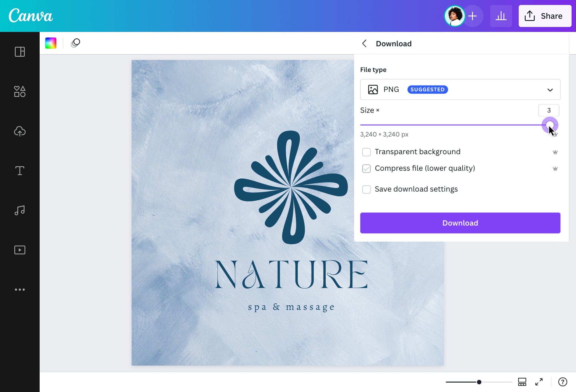Open the Share panel
Viewport: 576px width, 392px height.
point(545,16)
